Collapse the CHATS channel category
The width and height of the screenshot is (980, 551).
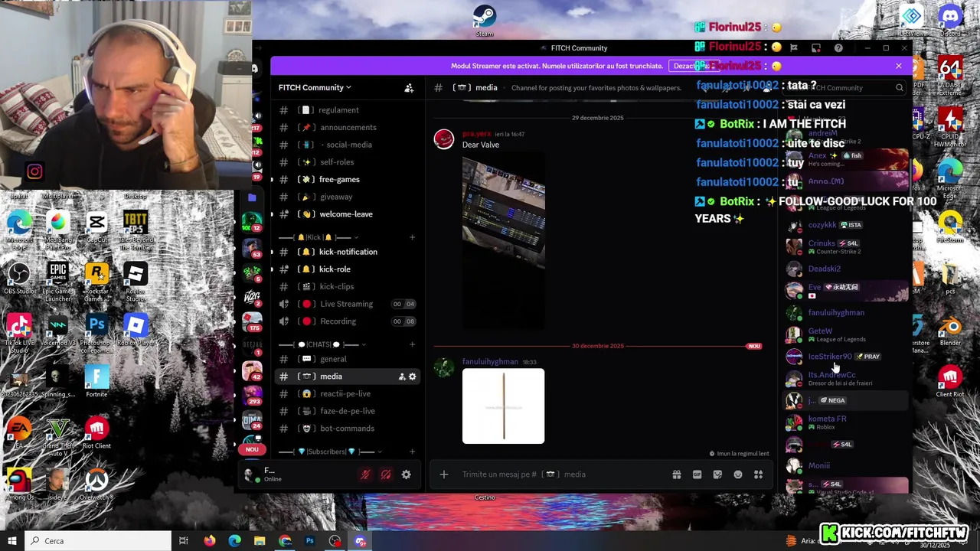(322, 344)
